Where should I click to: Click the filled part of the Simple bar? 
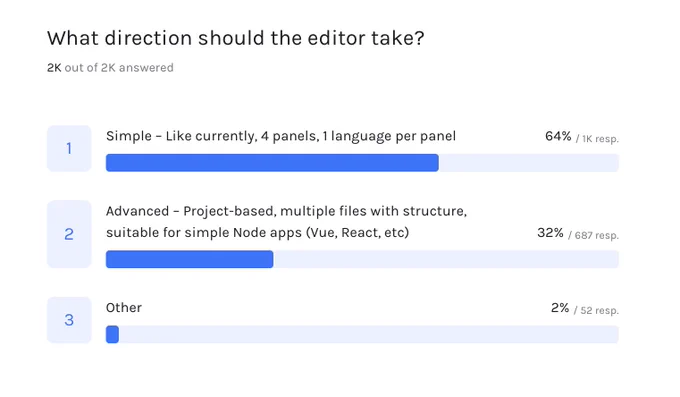272,163
